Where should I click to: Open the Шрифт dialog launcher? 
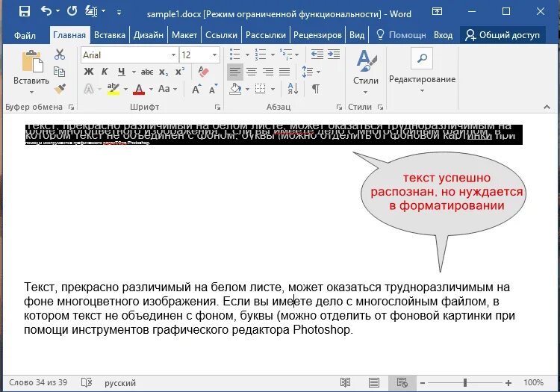point(217,107)
